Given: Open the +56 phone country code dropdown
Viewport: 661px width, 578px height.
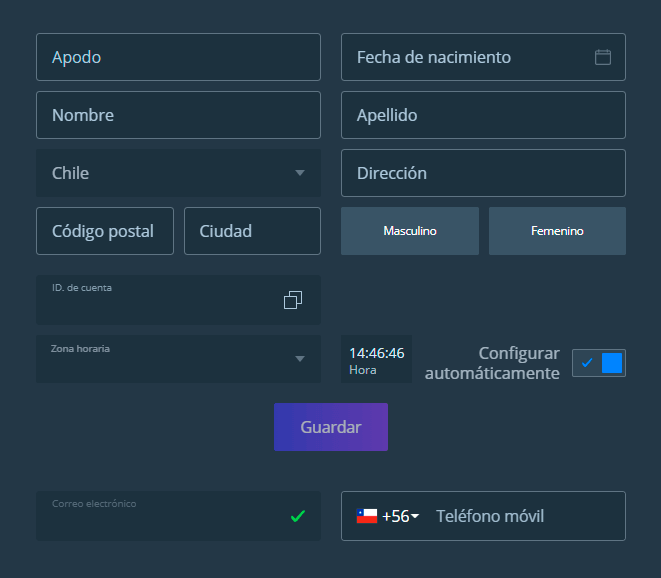Looking at the screenshot, I should click(x=400, y=516).
